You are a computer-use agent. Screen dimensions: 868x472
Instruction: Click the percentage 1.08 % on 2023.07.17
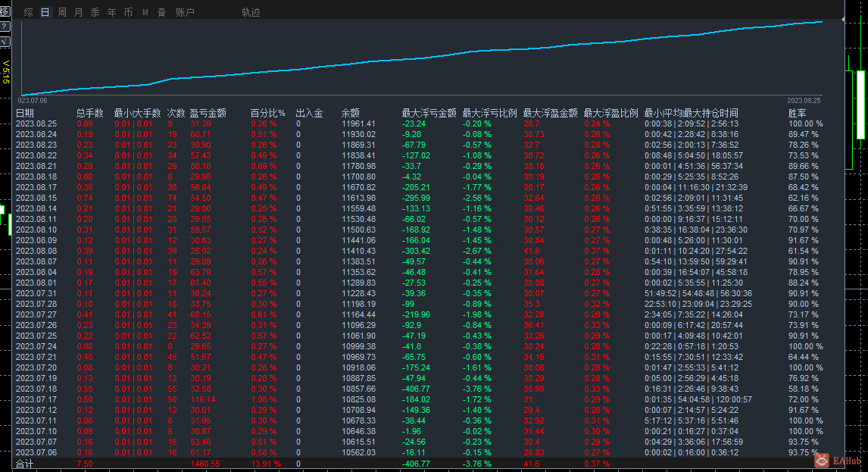point(264,399)
